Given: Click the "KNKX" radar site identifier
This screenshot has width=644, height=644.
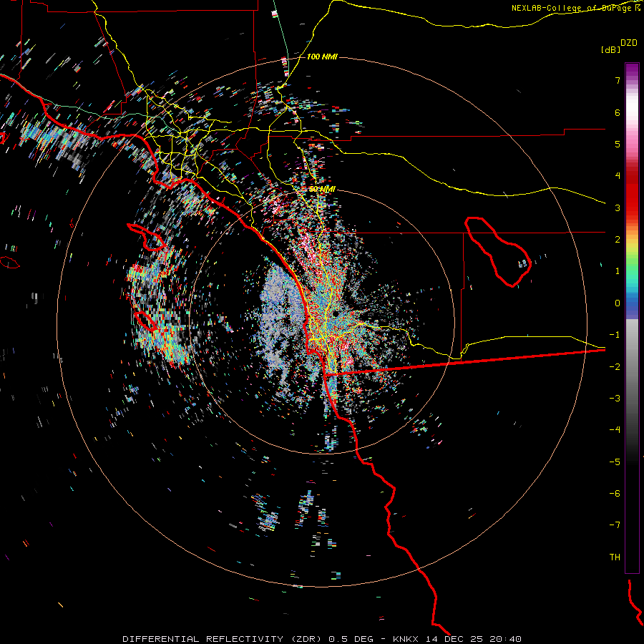Looking at the screenshot, I should [x=406, y=639].
